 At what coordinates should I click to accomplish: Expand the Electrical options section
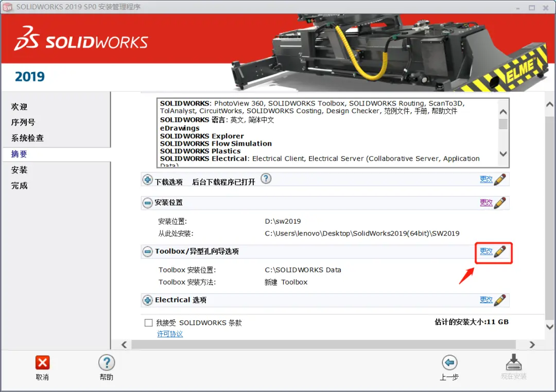[x=148, y=300]
